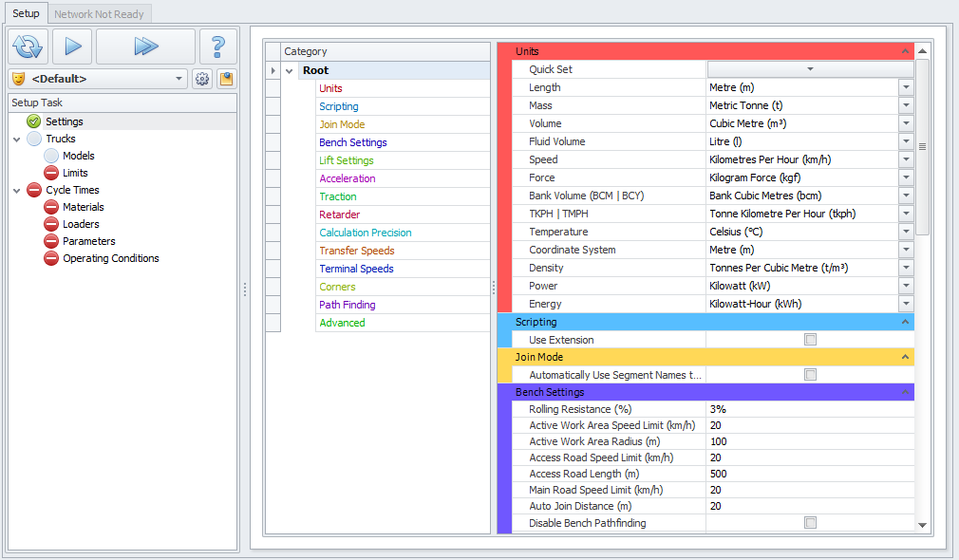Collapse the Cycle Times tree node
The image size is (959, 560).
[17, 191]
